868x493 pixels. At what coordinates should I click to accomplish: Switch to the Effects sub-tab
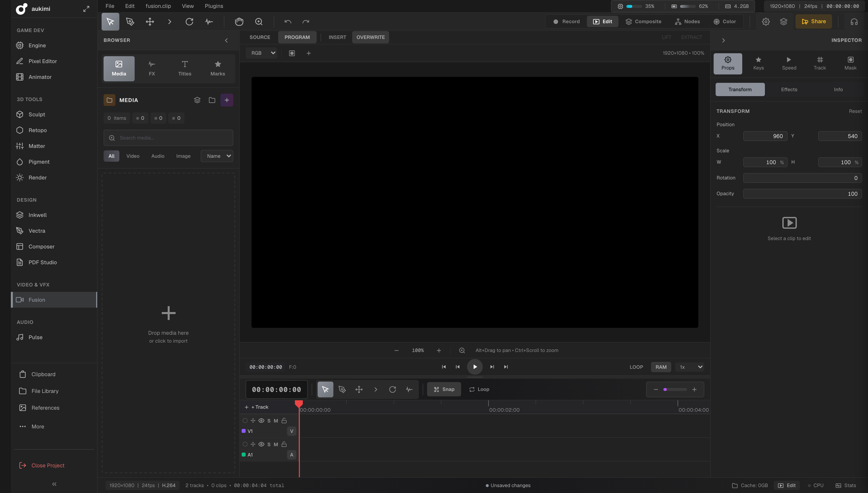pos(789,90)
